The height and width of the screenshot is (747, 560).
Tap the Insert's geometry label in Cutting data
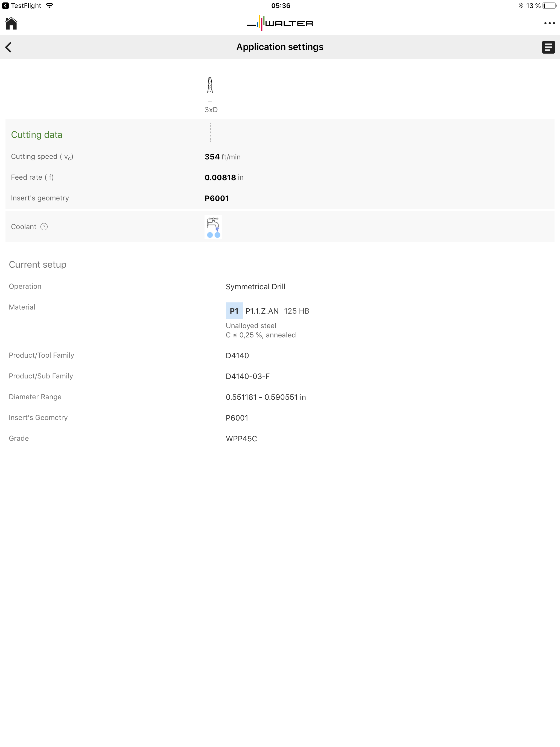[x=40, y=198]
